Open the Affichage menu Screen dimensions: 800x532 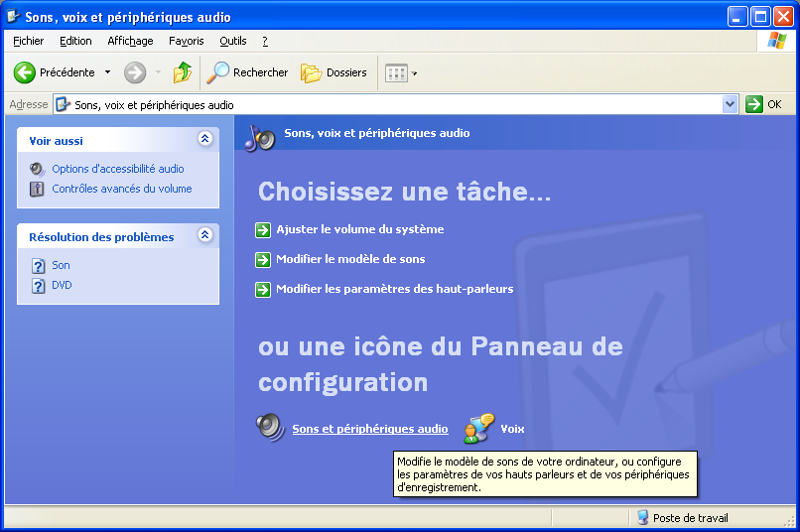point(130,41)
